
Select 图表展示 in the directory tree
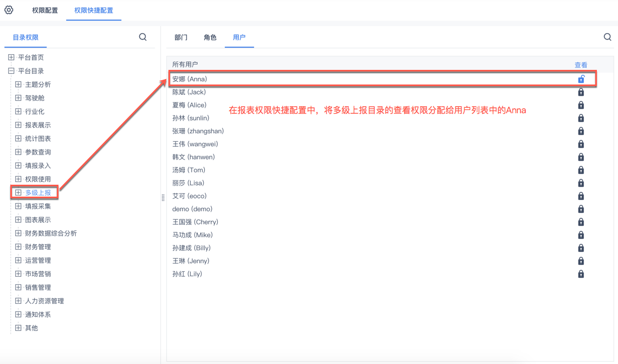38,220
